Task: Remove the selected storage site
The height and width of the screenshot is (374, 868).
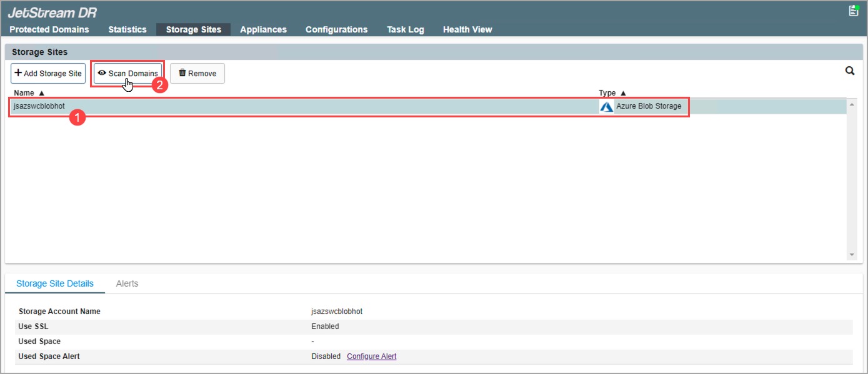Action: 197,73
